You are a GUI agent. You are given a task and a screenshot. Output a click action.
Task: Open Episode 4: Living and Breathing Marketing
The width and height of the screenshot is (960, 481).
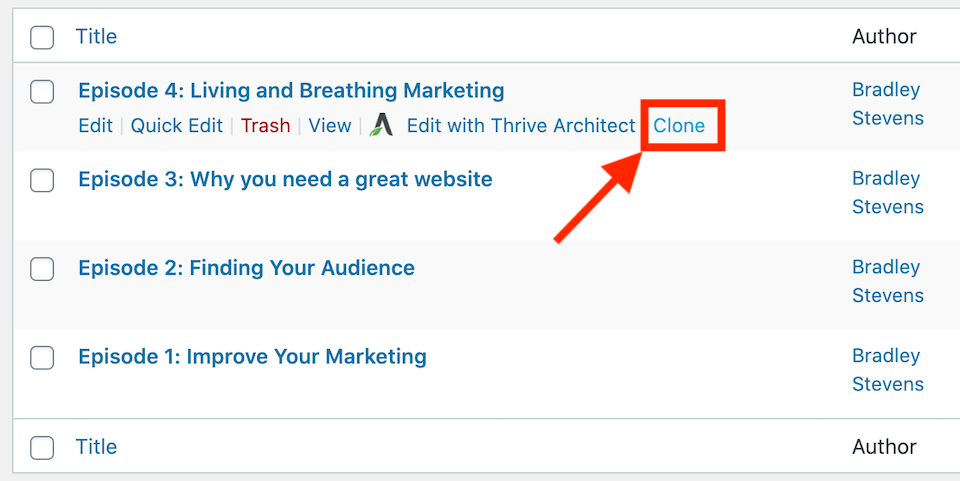[291, 91]
